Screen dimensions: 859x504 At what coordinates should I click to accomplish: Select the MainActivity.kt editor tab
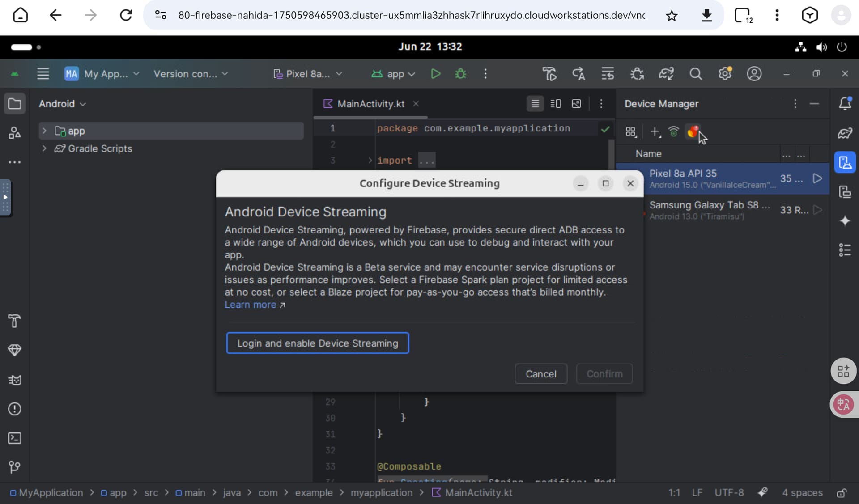[x=370, y=104]
